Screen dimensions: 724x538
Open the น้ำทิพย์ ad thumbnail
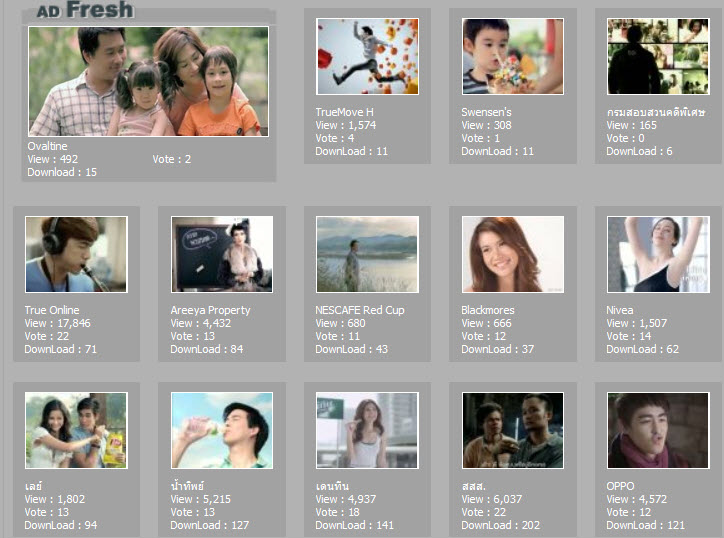[222, 430]
